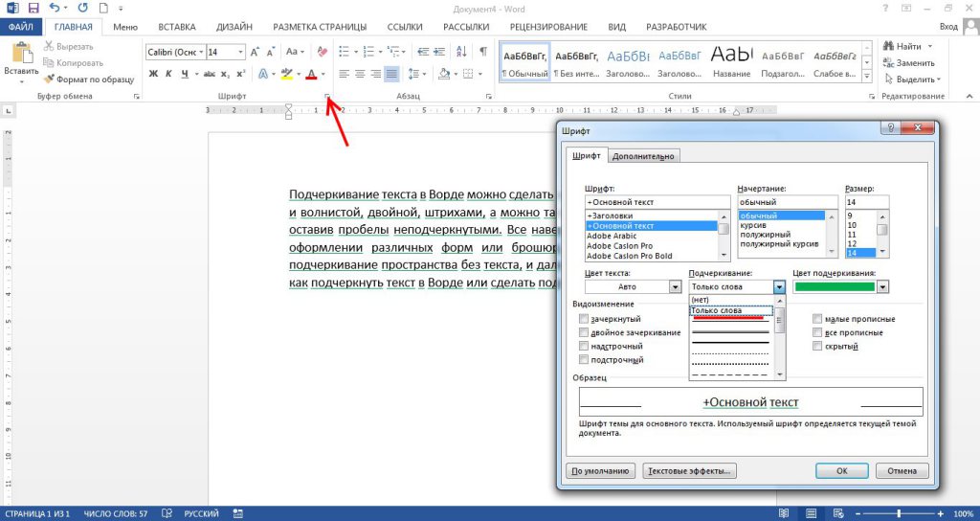Use Формат по образцу format painter
The width and height of the screenshot is (980, 521).
(x=89, y=79)
